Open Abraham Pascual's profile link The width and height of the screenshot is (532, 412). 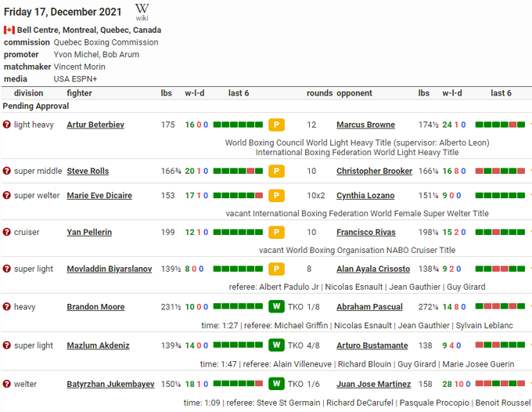[369, 307]
